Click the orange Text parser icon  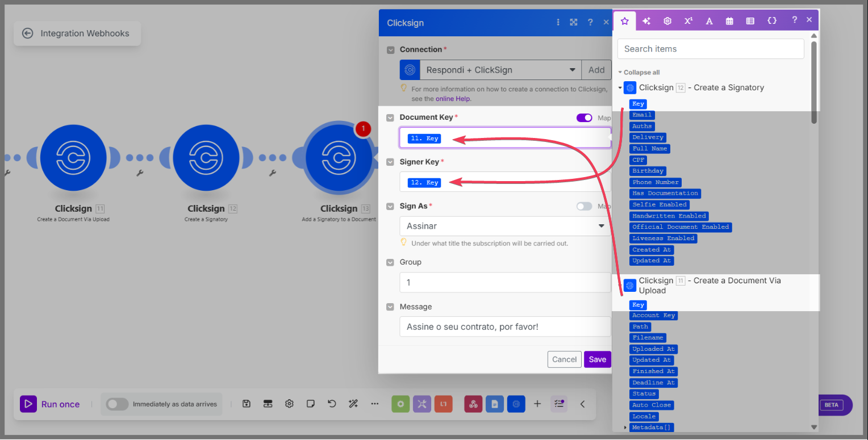(444, 404)
